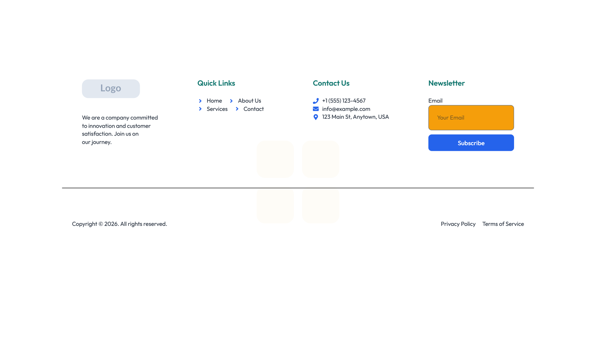The width and height of the screenshot is (596, 364).
Task: Open the Privacy Policy link
Action: click(458, 224)
